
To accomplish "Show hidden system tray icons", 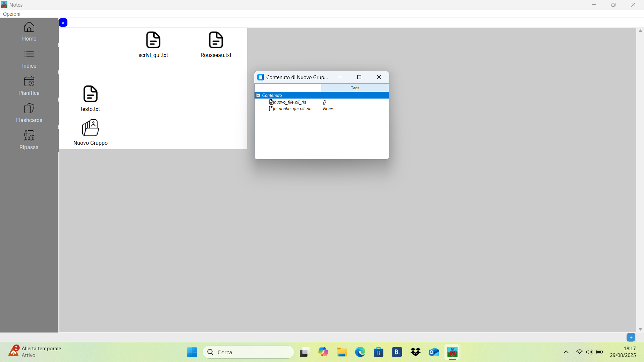I will 566,352.
